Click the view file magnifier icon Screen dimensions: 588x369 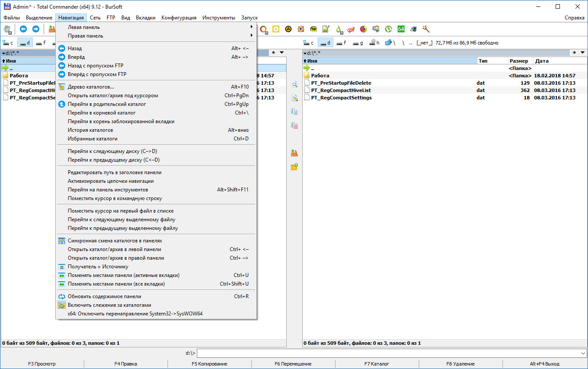coord(294,85)
